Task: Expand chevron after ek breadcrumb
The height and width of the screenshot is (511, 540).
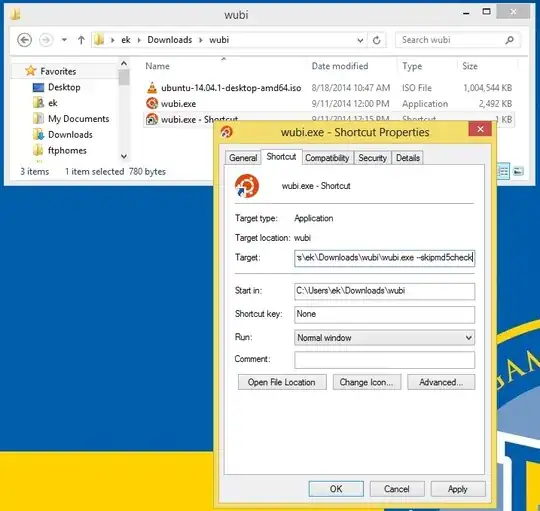Action: pyautogui.click(x=139, y=40)
